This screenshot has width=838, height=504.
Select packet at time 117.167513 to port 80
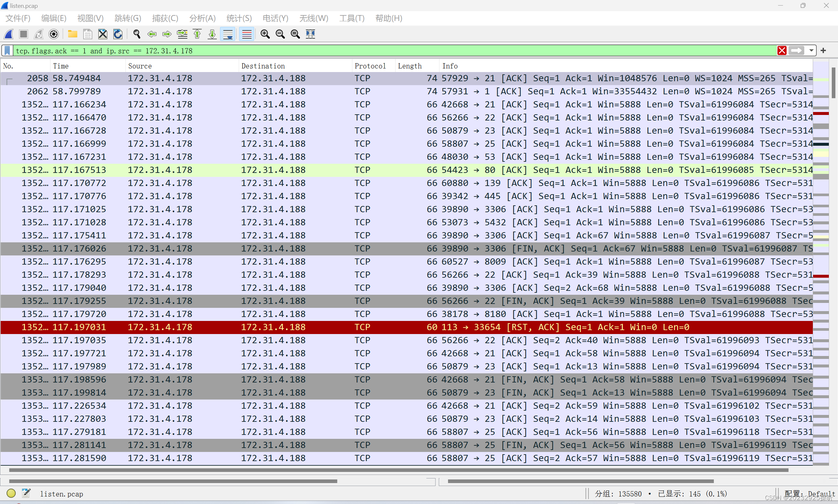407,170
